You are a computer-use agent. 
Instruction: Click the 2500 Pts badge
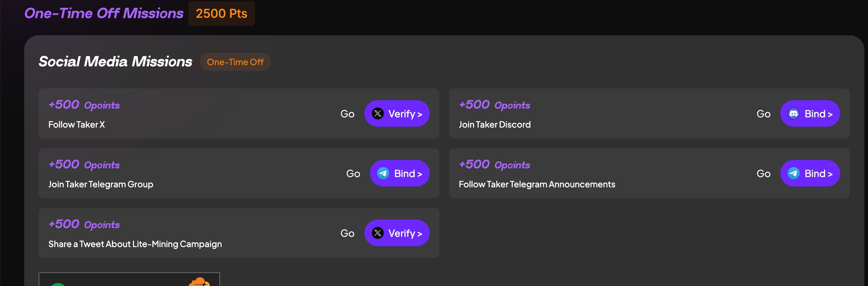(x=221, y=14)
